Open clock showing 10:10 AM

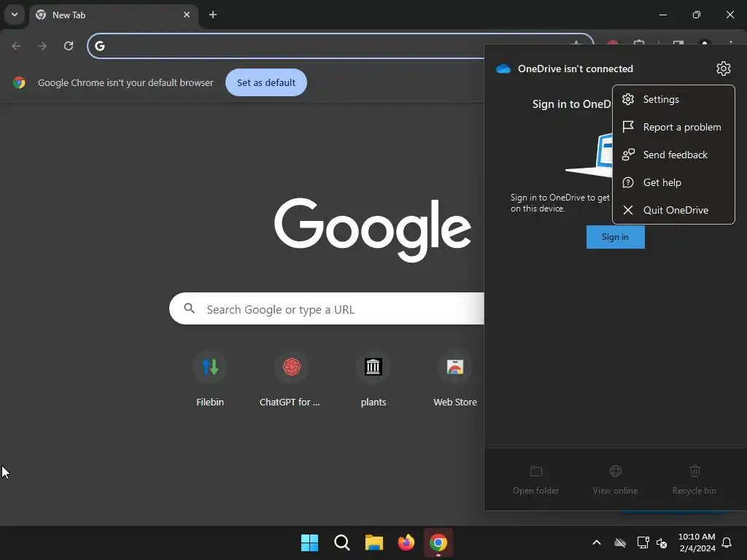[x=697, y=542]
